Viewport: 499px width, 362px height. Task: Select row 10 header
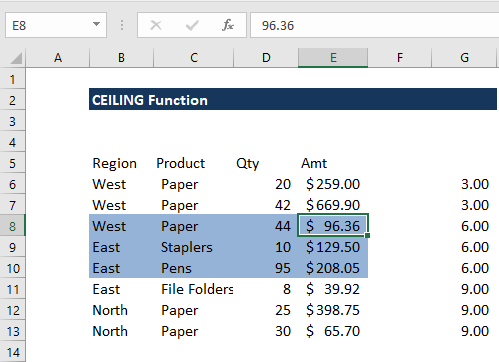click(x=13, y=268)
